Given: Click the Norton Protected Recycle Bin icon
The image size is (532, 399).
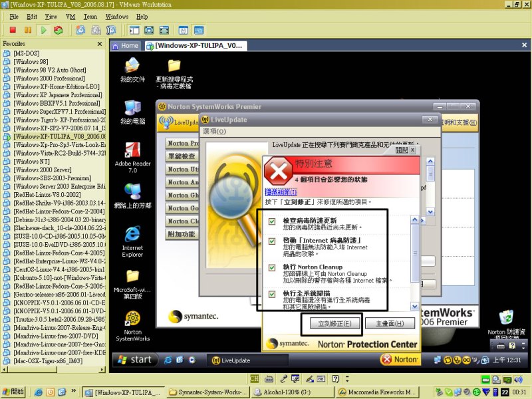Looking at the screenshot, I should (506, 324).
